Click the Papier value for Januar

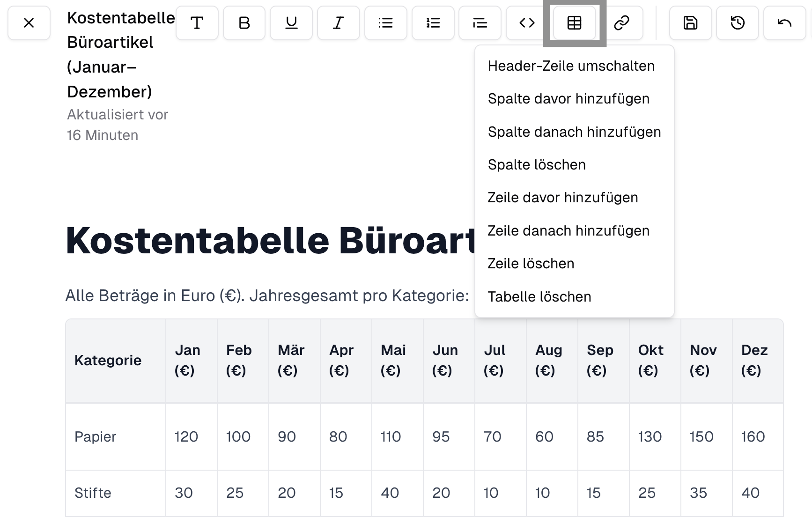[x=185, y=436]
